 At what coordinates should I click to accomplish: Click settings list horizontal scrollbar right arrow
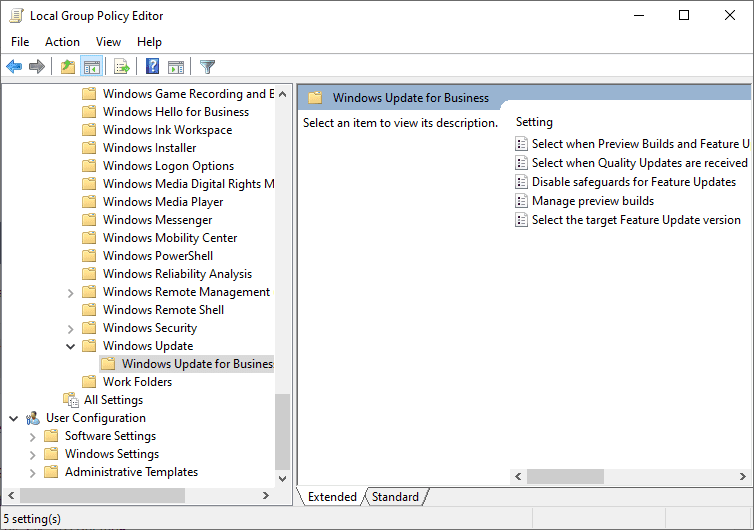[x=743, y=477]
